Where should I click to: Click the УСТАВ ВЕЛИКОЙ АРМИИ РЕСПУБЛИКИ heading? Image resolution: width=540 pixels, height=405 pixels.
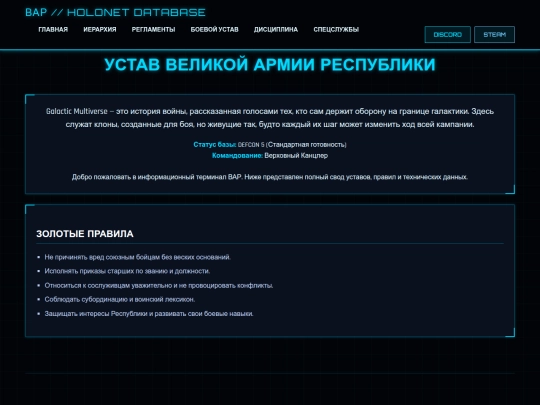tap(270, 64)
